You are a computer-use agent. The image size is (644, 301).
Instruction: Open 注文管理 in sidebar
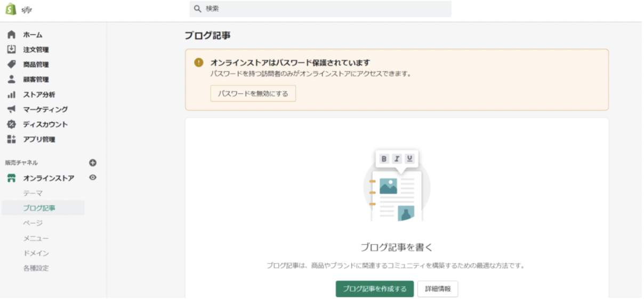pyautogui.click(x=36, y=50)
